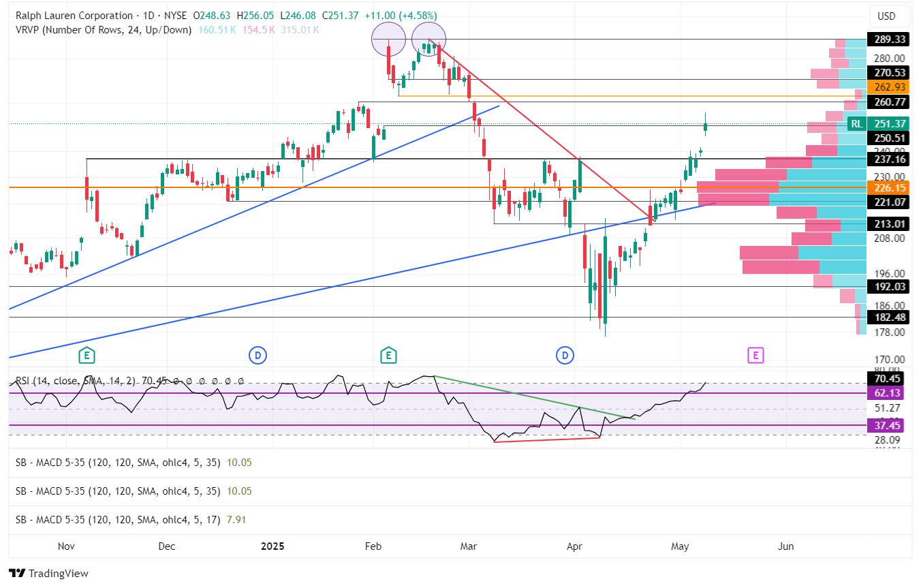Click the Apr label on time axis

click(574, 546)
